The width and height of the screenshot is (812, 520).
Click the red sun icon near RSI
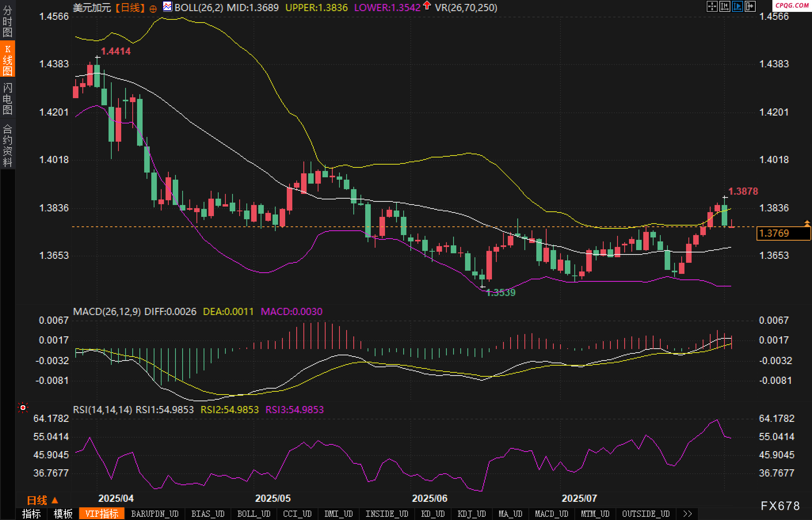[x=23, y=408]
